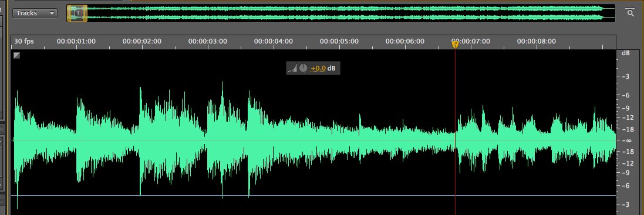Open the Tracks dropdown menu
Screen dimensions: 644x215
pos(35,13)
